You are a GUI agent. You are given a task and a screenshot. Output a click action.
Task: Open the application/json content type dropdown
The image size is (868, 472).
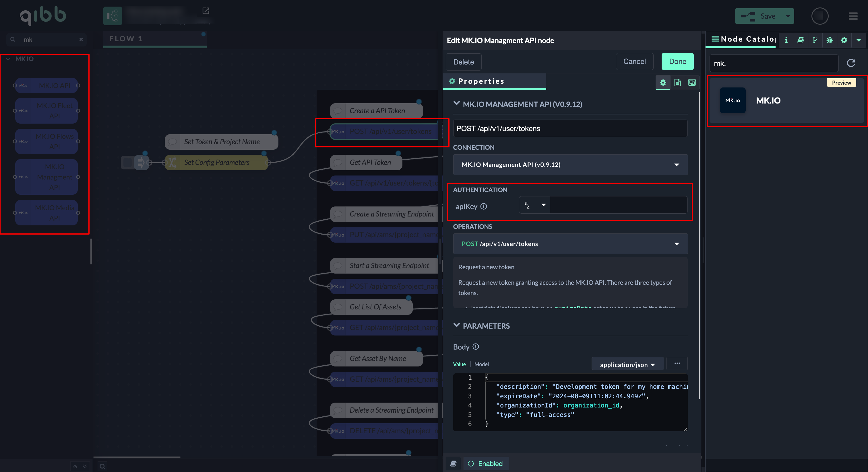coord(627,364)
